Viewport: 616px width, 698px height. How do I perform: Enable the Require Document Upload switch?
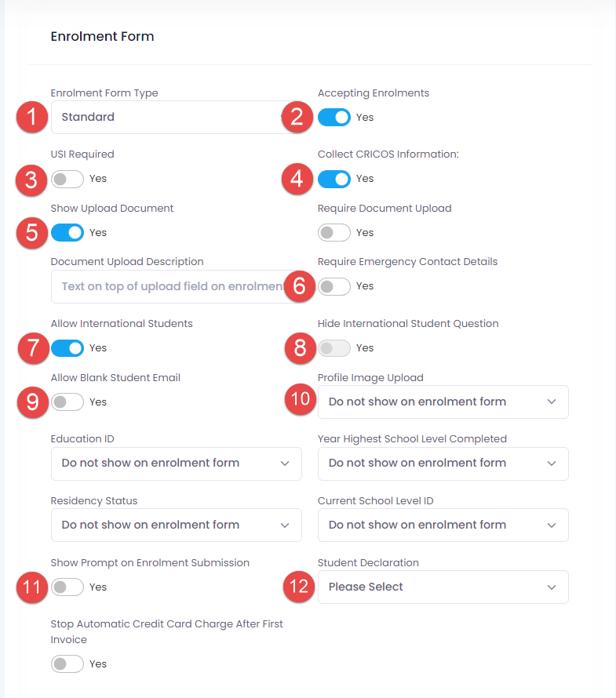pyautogui.click(x=334, y=233)
